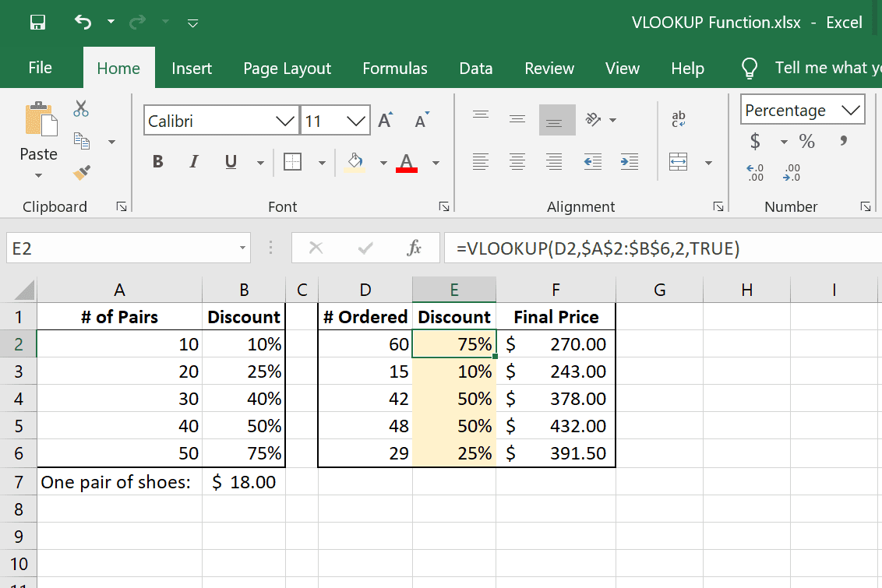Click Decrease Font Size icon
882x588 pixels.
pos(422,120)
